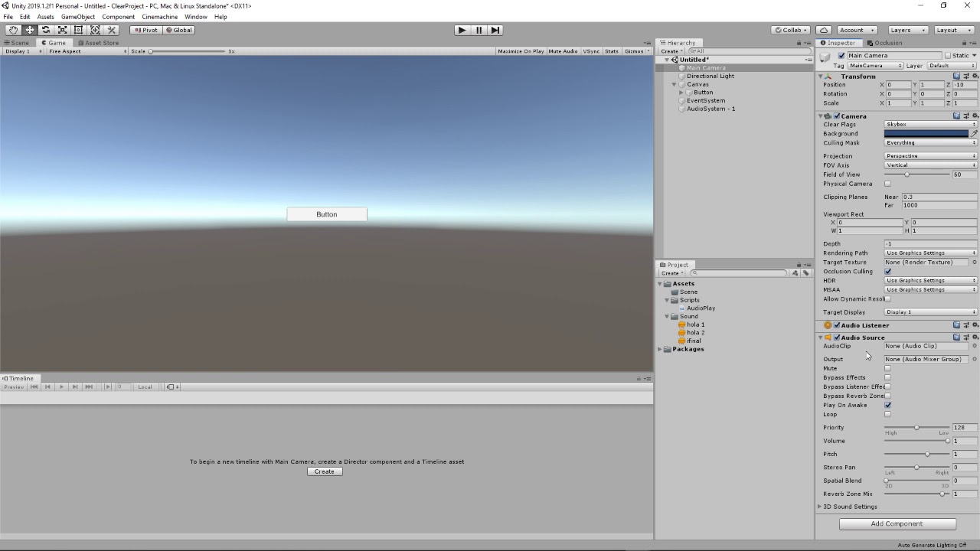Switch to the Scene tab
980x551 pixels.
coord(16,43)
